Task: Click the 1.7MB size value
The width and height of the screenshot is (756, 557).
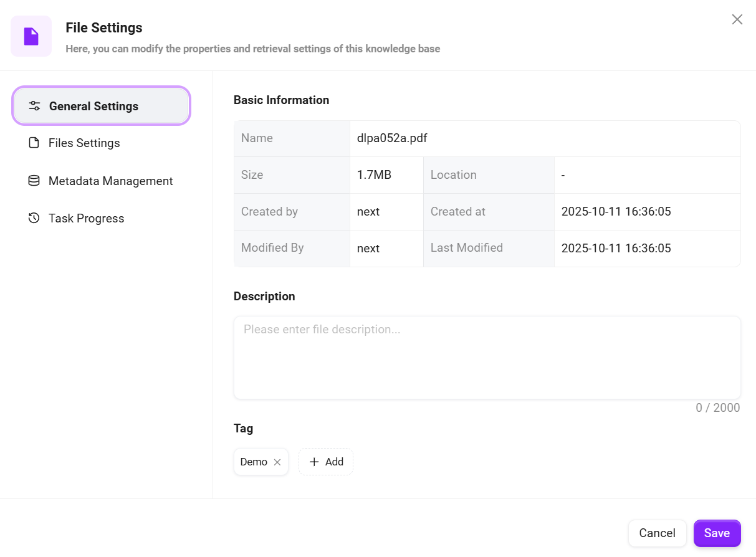Action: (x=374, y=175)
